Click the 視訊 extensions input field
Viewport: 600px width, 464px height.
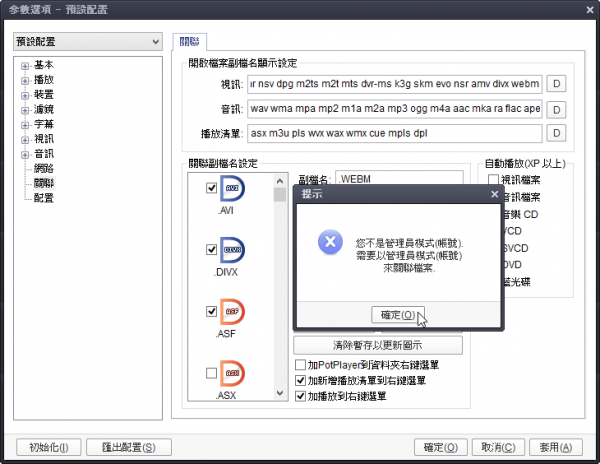click(395, 84)
